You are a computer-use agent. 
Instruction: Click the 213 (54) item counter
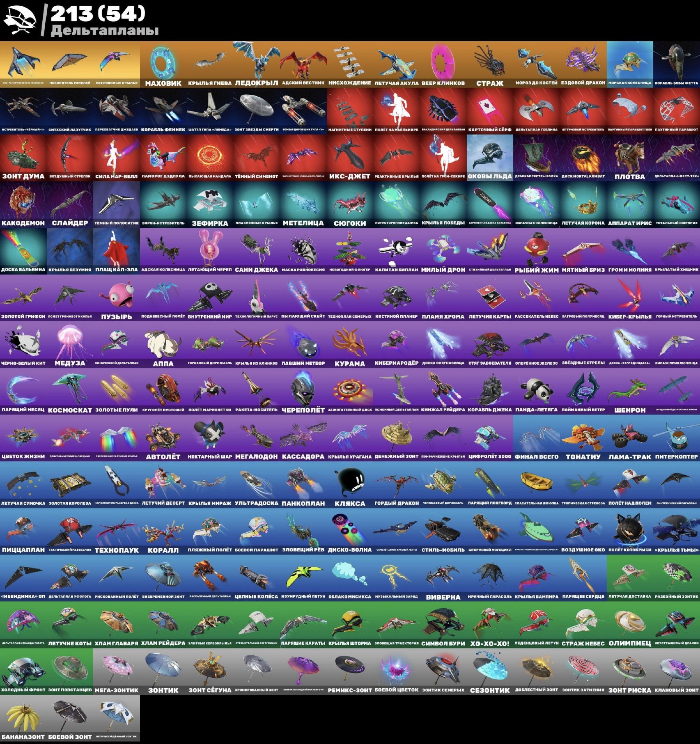click(98, 14)
